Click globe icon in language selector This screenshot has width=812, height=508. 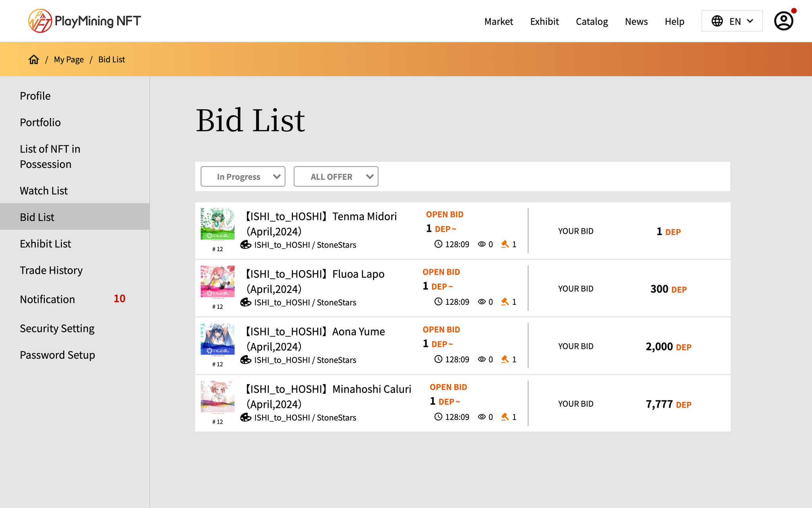717,21
